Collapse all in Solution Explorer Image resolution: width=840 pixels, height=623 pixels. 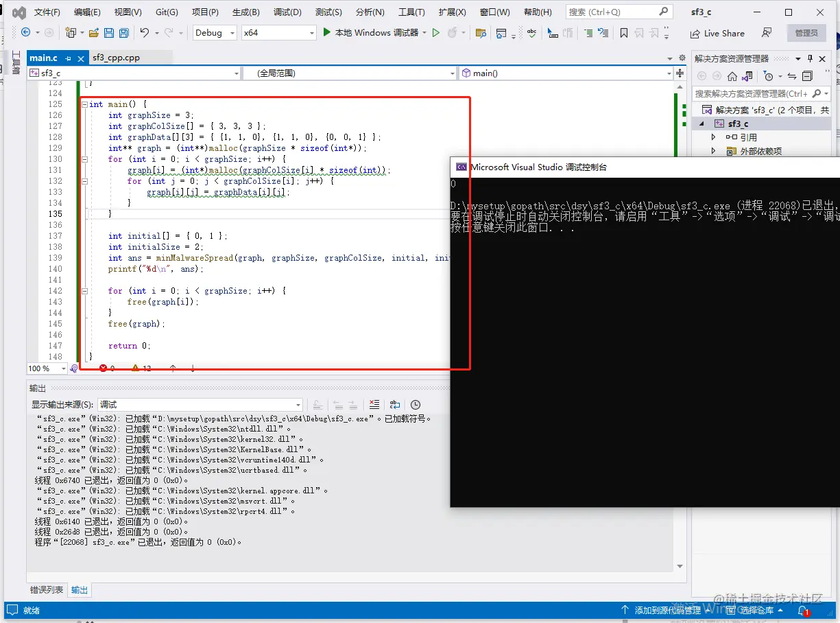[807, 76]
